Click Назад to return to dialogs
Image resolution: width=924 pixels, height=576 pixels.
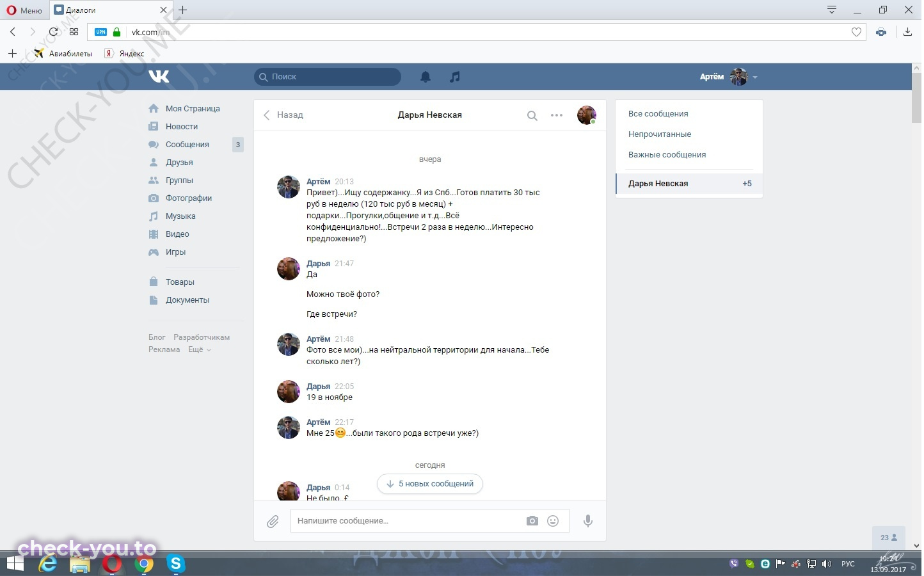(283, 115)
